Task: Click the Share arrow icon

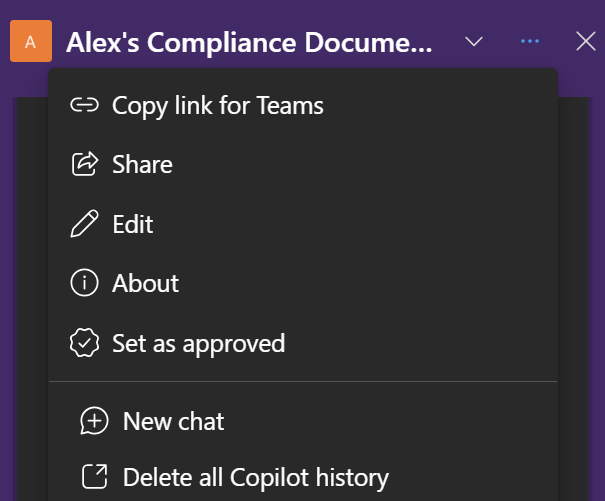Action: [85, 164]
